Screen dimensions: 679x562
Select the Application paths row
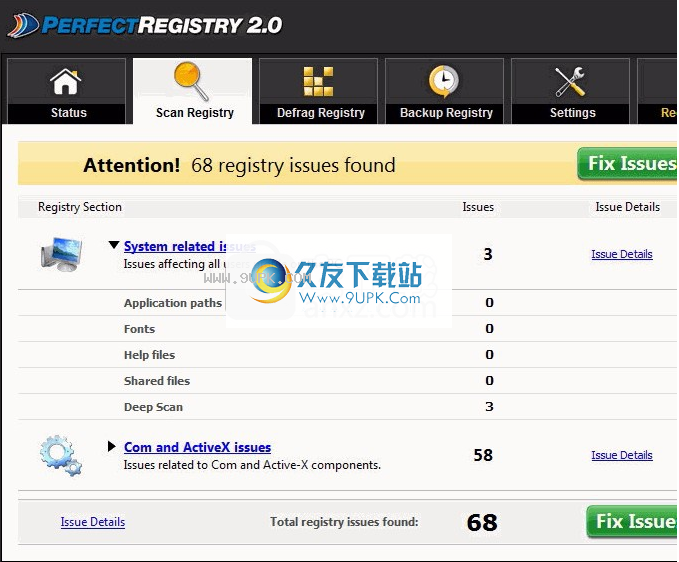tap(347, 303)
